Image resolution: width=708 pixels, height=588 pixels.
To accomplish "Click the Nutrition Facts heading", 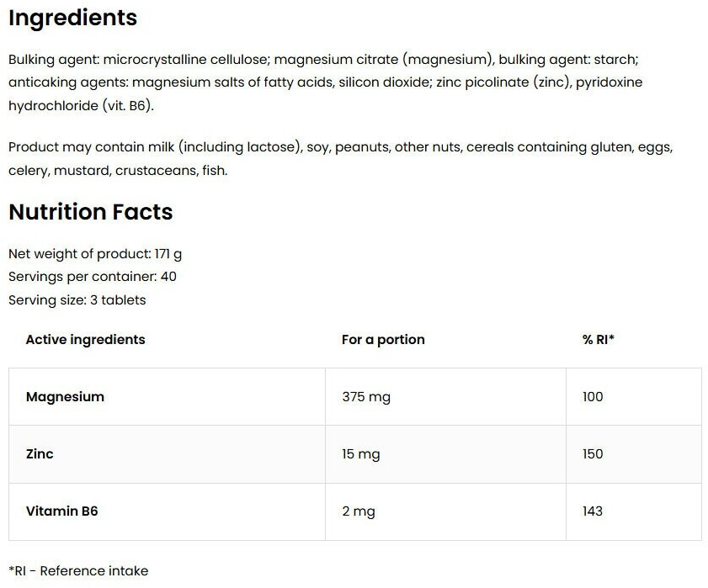I will (x=91, y=212).
